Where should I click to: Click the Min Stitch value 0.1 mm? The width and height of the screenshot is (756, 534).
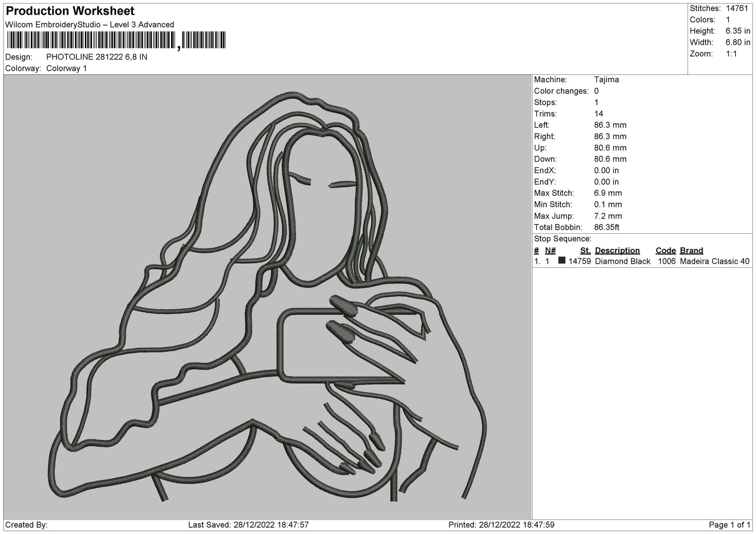[x=608, y=204]
